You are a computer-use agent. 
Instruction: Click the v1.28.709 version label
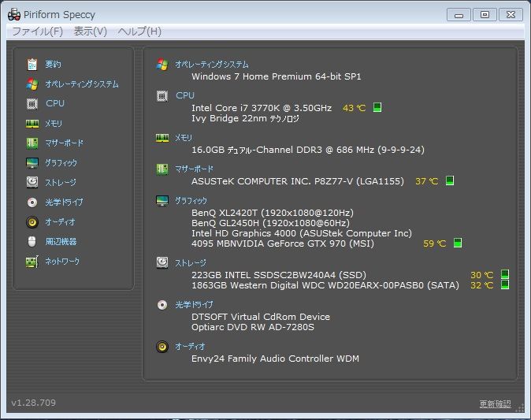(x=34, y=403)
